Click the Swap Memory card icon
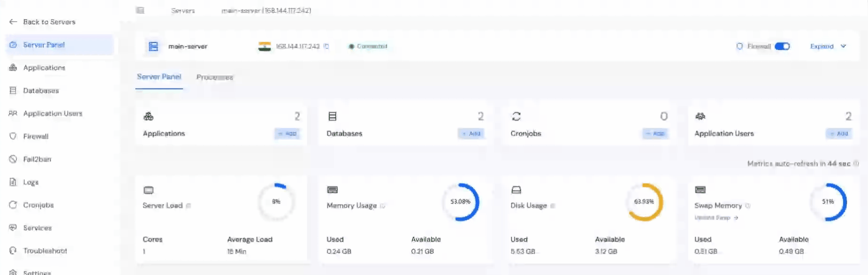868x275 pixels. pos(700,190)
